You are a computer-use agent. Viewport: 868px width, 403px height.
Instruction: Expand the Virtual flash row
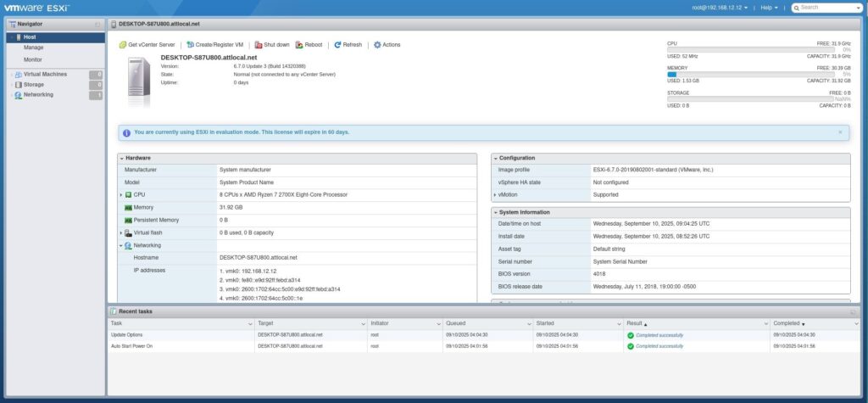pos(121,232)
